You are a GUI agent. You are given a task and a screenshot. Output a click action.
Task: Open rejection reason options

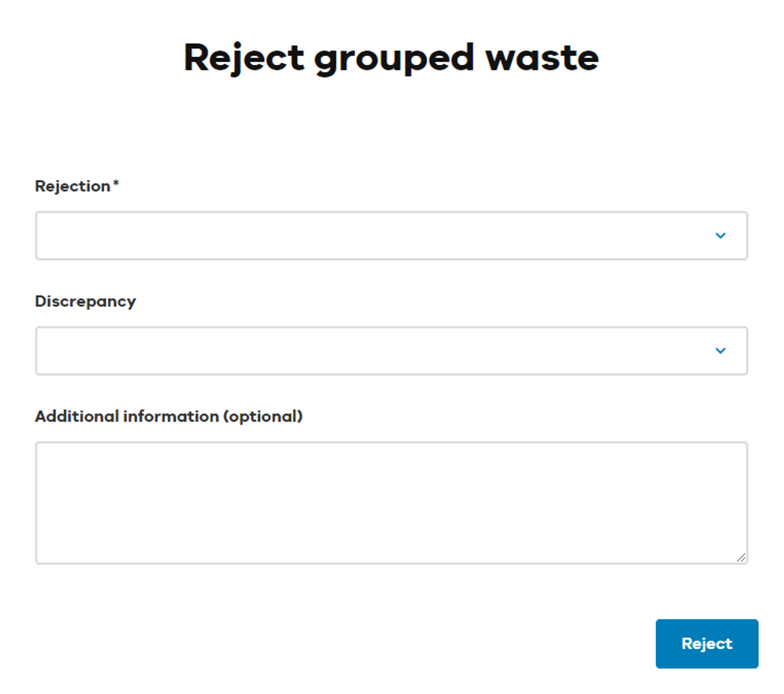coord(391,235)
